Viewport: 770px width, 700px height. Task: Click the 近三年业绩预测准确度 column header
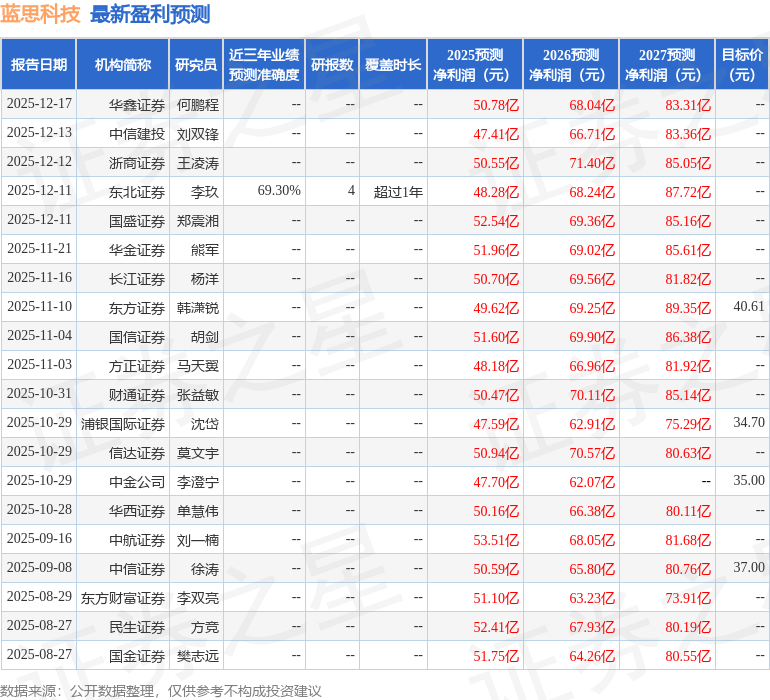tap(264, 65)
